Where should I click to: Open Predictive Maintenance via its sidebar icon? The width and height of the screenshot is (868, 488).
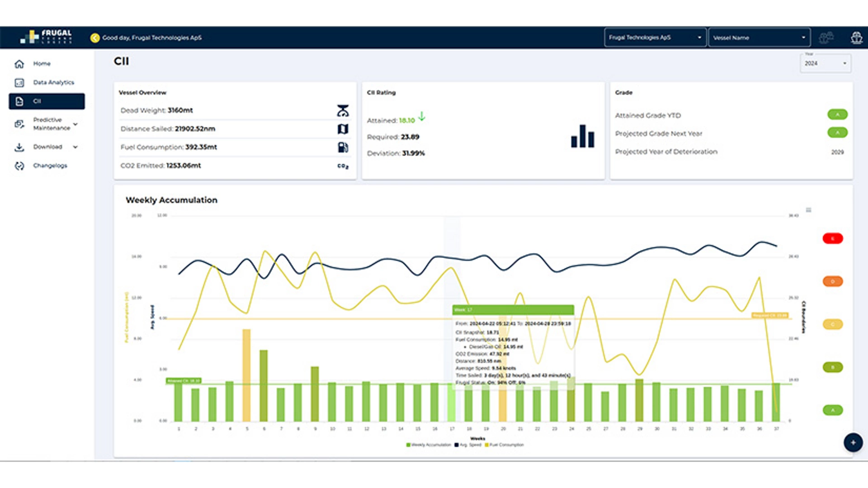click(x=19, y=124)
